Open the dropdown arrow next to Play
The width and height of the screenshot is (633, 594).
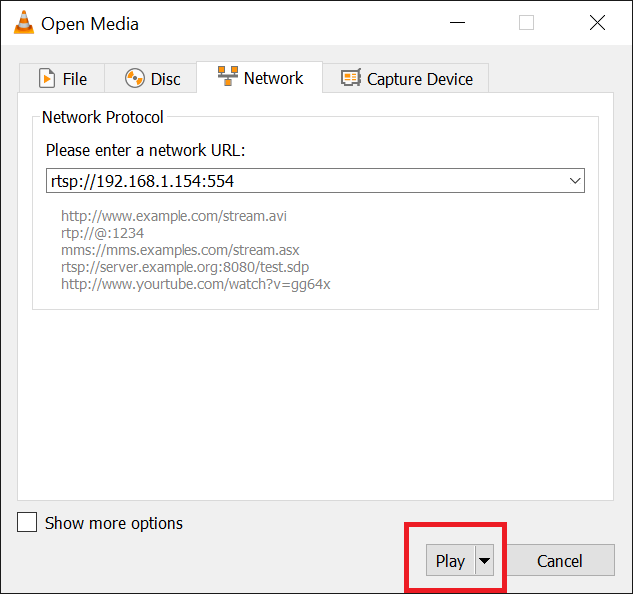click(485, 561)
